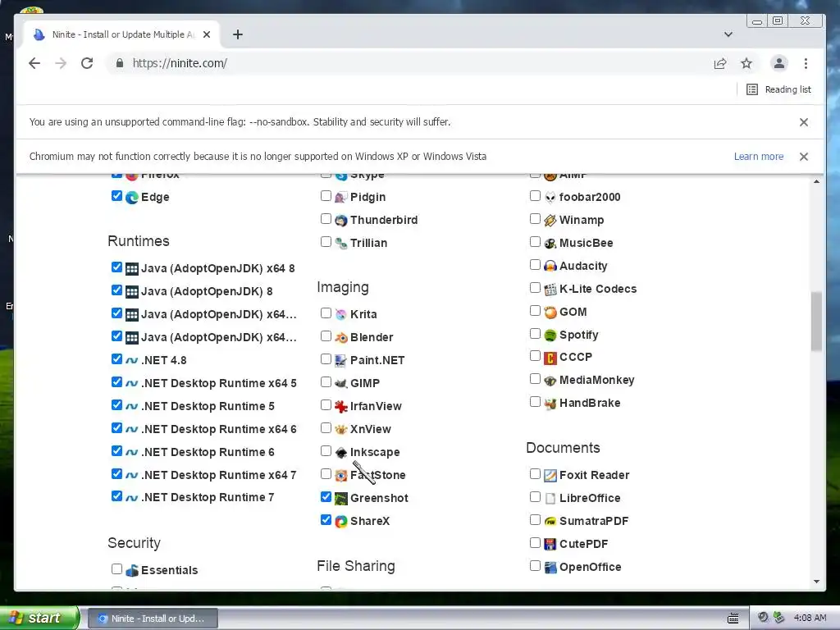Click the Thunderbird app icon
This screenshot has width=840, height=630.
(340, 220)
